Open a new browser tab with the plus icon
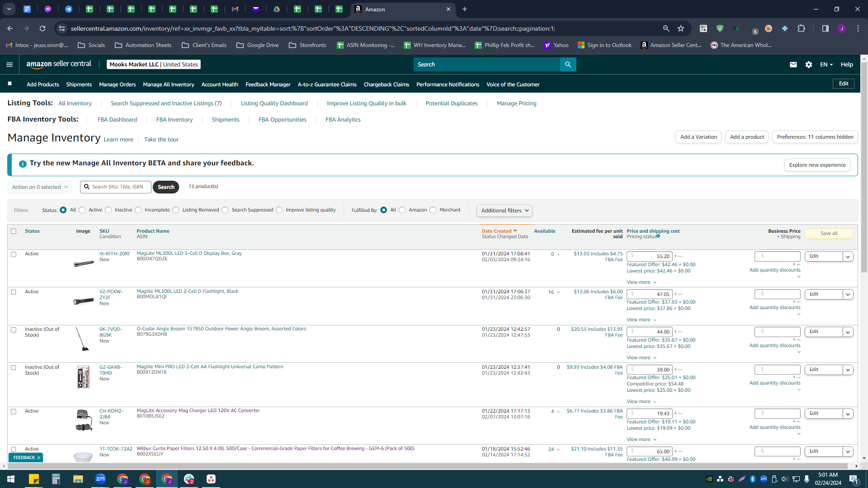The width and height of the screenshot is (868, 488). coord(465,9)
